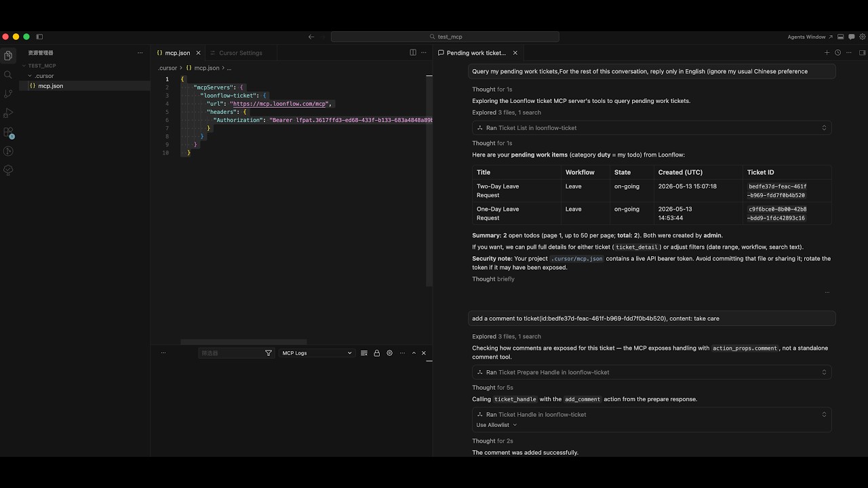
Task: Collapse the .cursor folder
Action: (45, 76)
